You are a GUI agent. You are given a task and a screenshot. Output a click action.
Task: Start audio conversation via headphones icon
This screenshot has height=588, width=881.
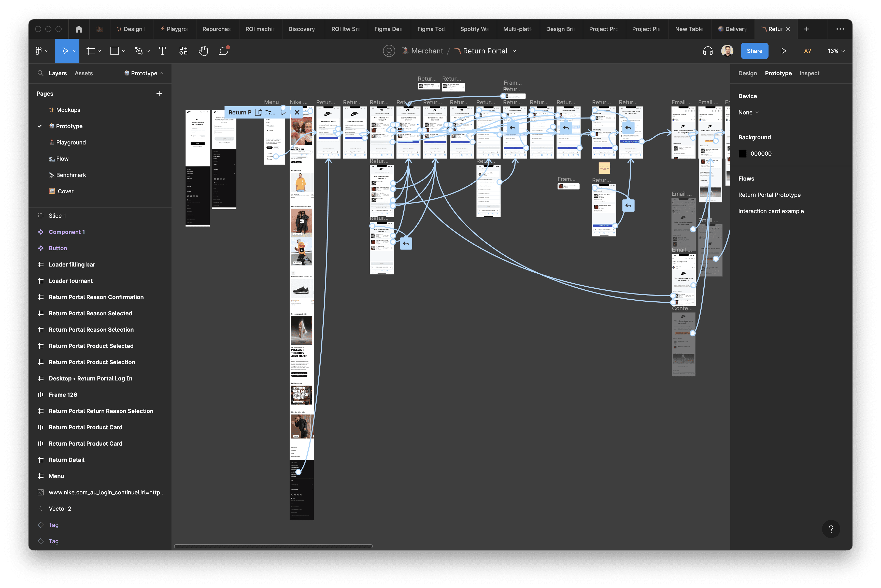click(708, 51)
